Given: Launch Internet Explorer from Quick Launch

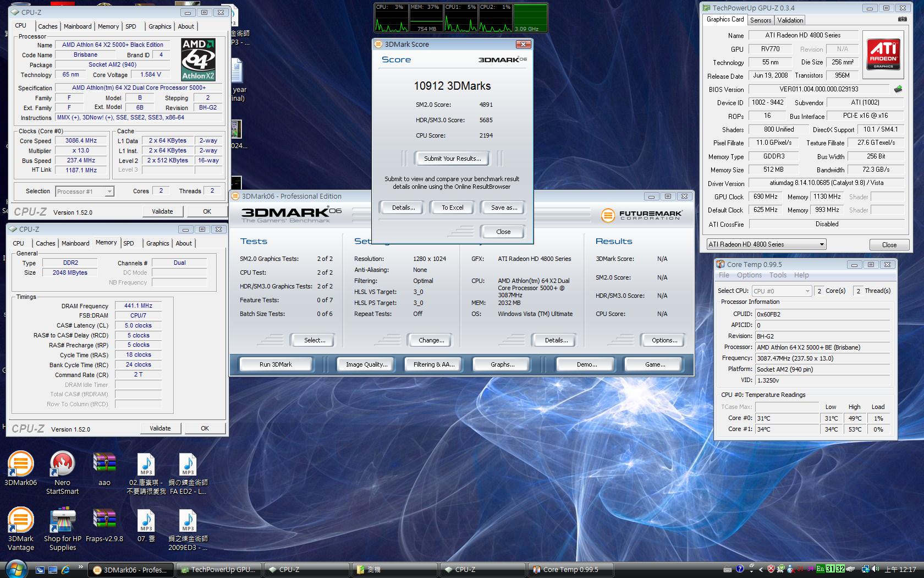Looking at the screenshot, I should click(65, 570).
